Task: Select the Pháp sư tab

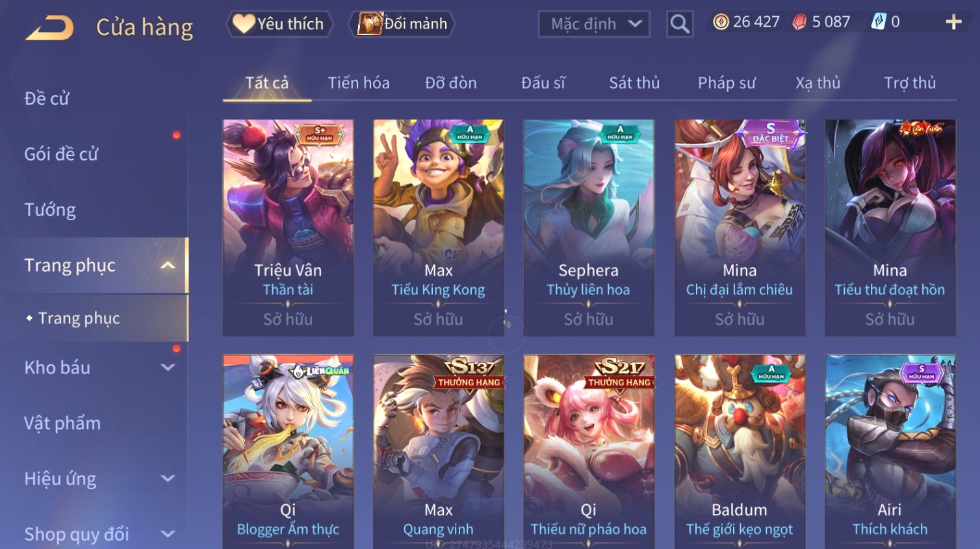Action: tap(727, 83)
